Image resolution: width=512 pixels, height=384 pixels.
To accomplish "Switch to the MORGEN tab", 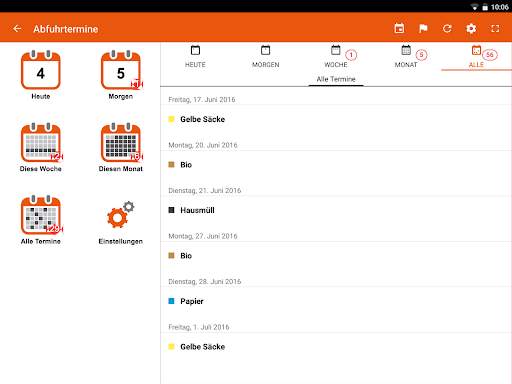I will click(x=266, y=57).
